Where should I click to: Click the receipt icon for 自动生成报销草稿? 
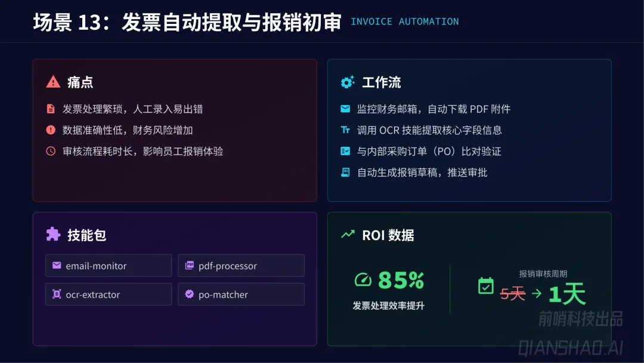click(x=345, y=173)
